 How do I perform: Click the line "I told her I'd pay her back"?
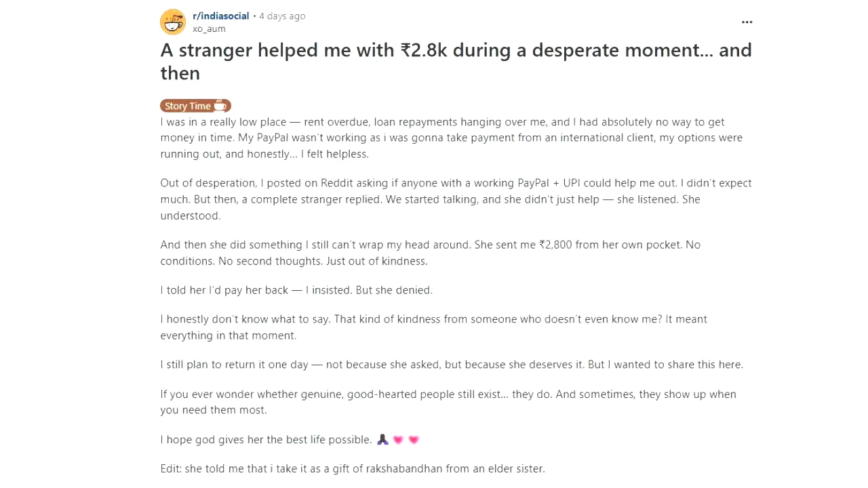coord(296,290)
